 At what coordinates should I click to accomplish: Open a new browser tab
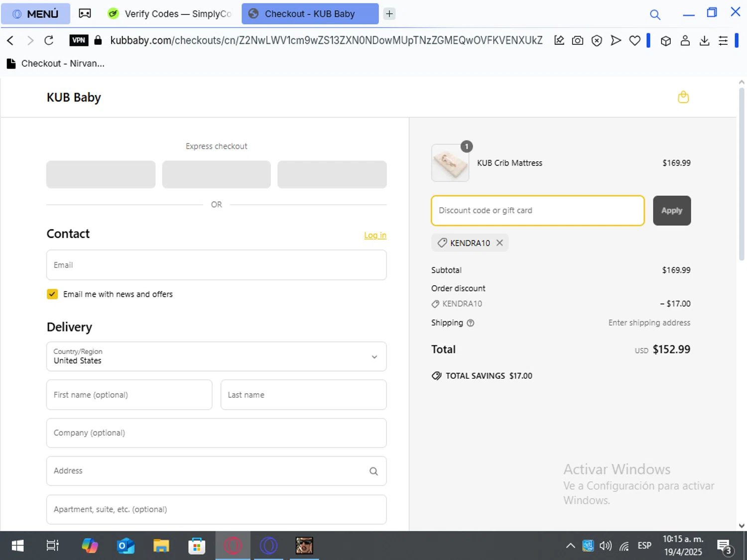pyautogui.click(x=389, y=14)
